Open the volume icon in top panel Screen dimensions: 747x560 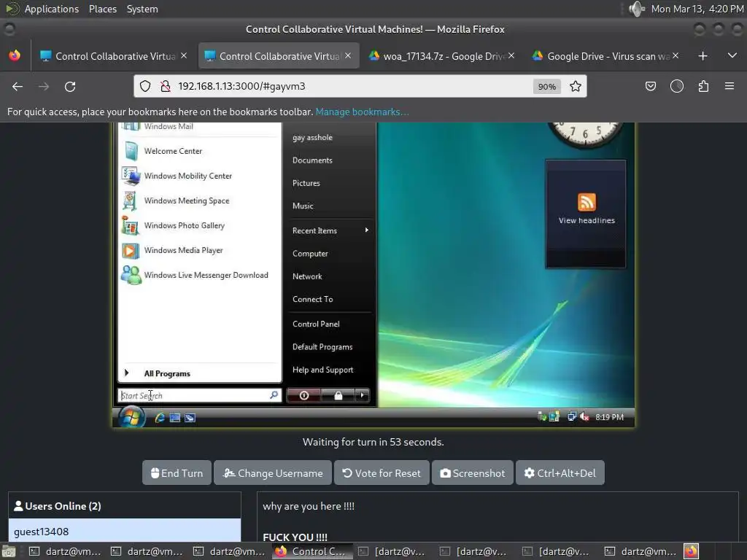click(x=636, y=9)
